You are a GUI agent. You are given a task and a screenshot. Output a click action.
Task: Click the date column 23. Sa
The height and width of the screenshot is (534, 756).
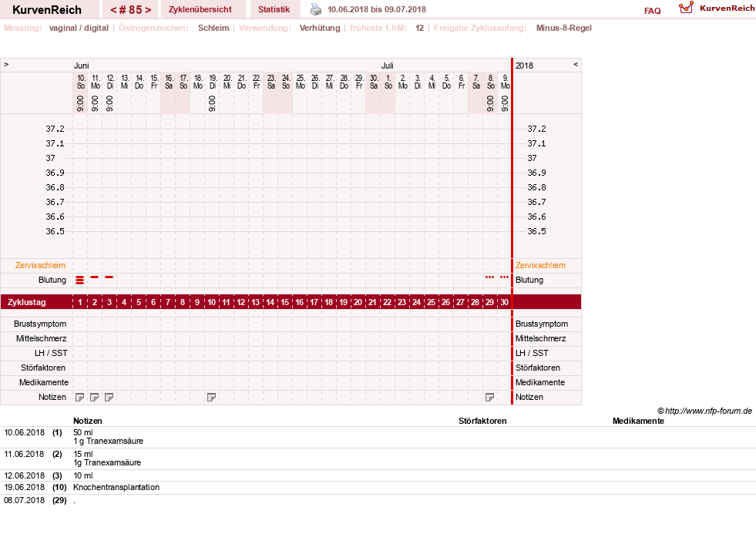point(271,82)
